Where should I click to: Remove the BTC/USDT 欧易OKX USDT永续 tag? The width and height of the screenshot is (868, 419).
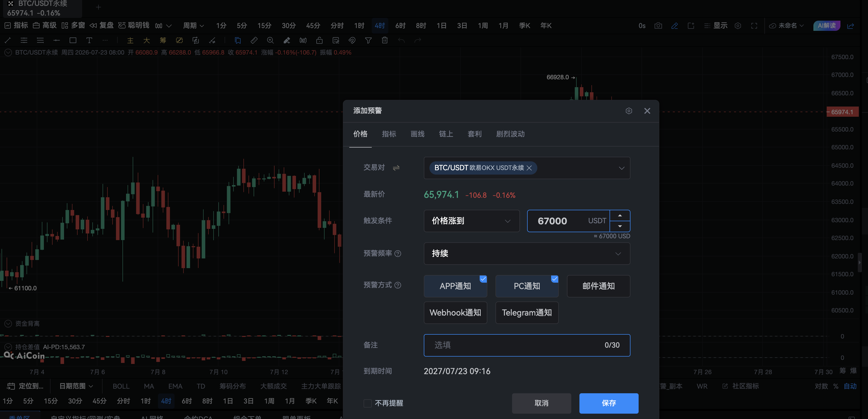[x=529, y=168]
